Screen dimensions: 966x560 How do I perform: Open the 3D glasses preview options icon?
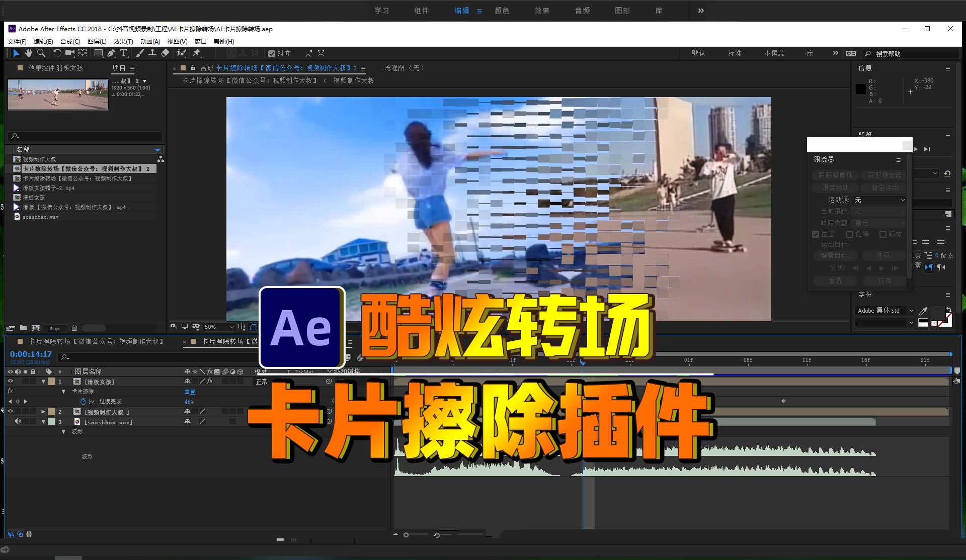[x=196, y=327]
